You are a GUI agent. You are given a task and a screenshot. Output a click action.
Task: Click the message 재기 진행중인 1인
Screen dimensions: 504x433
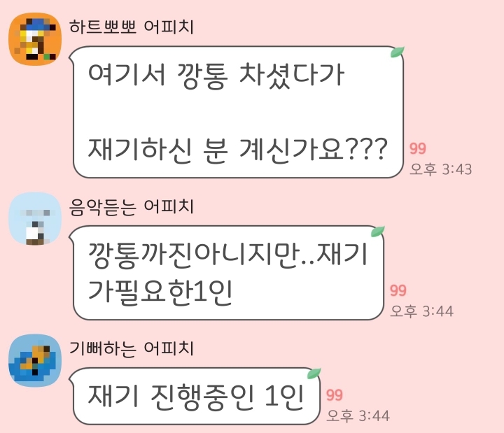(196, 397)
